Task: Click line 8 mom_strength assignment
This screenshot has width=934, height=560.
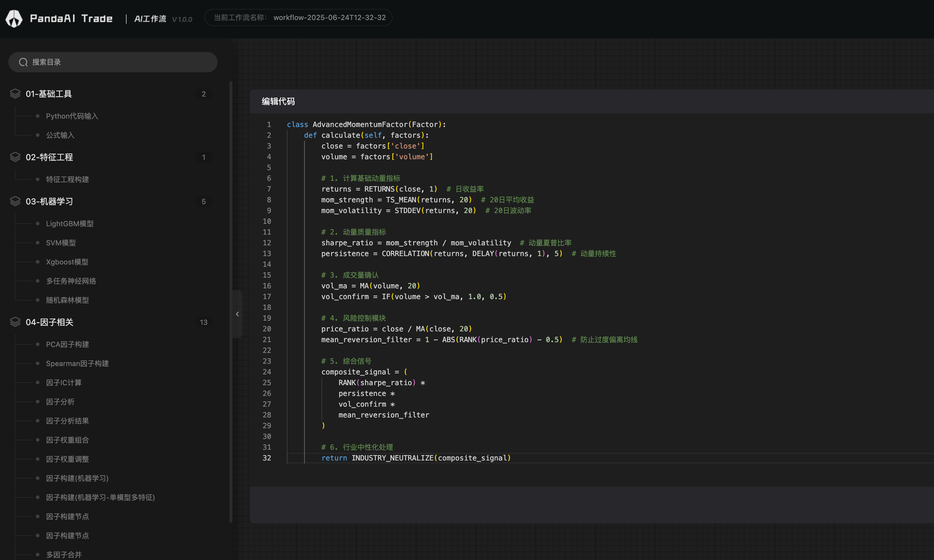Action: (396, 200)
